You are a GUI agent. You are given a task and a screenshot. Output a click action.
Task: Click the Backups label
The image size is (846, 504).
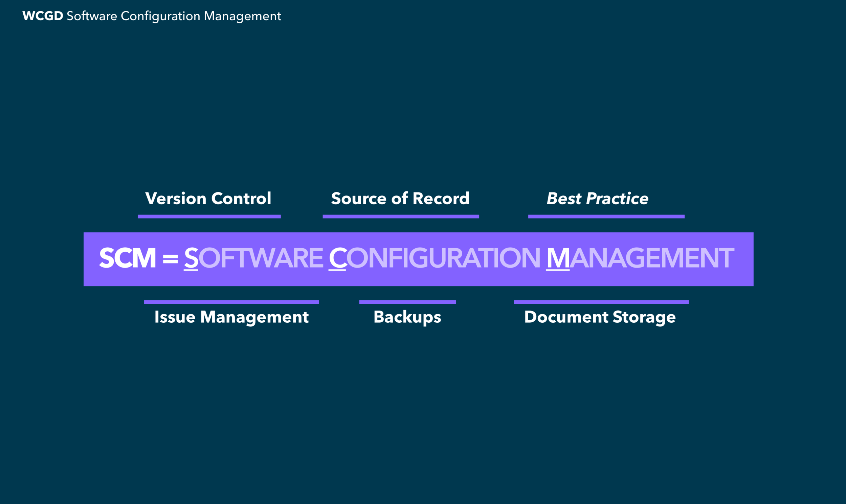coord(407,317)
